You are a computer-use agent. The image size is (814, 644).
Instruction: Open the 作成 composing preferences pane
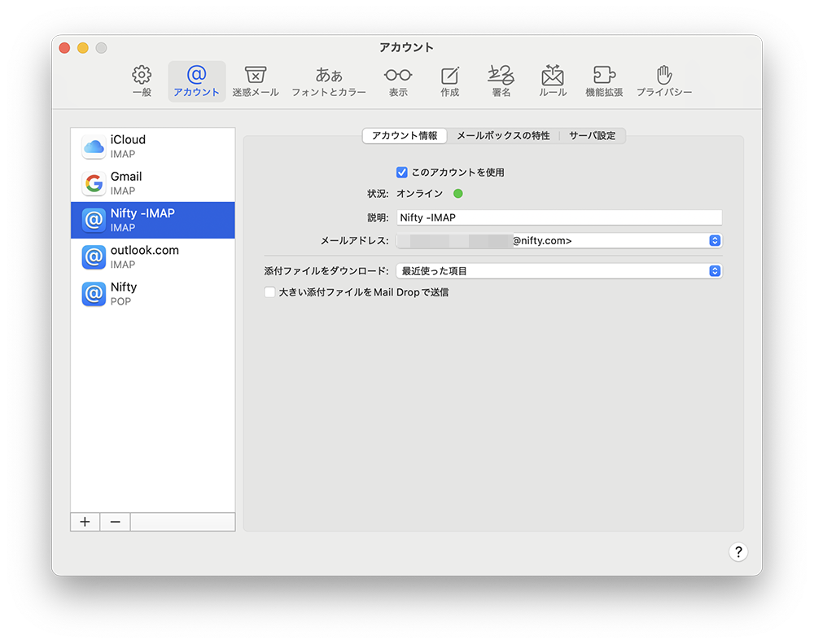click(450, 81)
